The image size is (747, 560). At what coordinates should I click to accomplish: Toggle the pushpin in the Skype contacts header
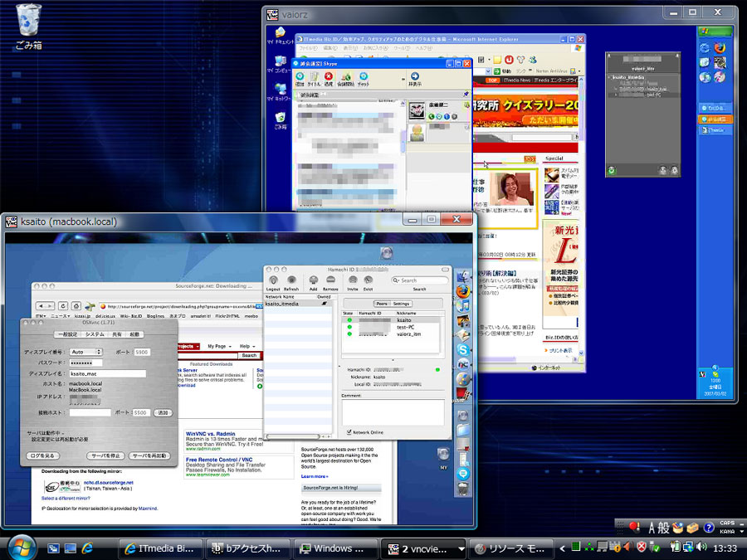click(x=466, y=94)
